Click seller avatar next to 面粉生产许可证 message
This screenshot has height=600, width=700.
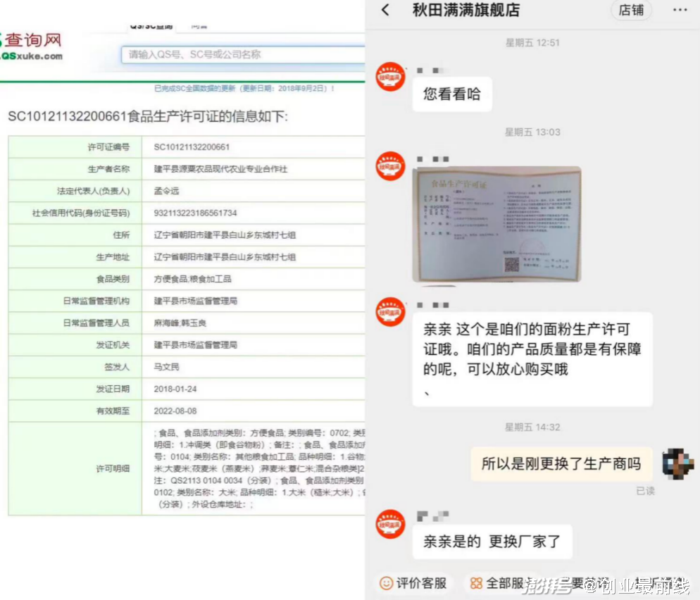coord(390,312)
